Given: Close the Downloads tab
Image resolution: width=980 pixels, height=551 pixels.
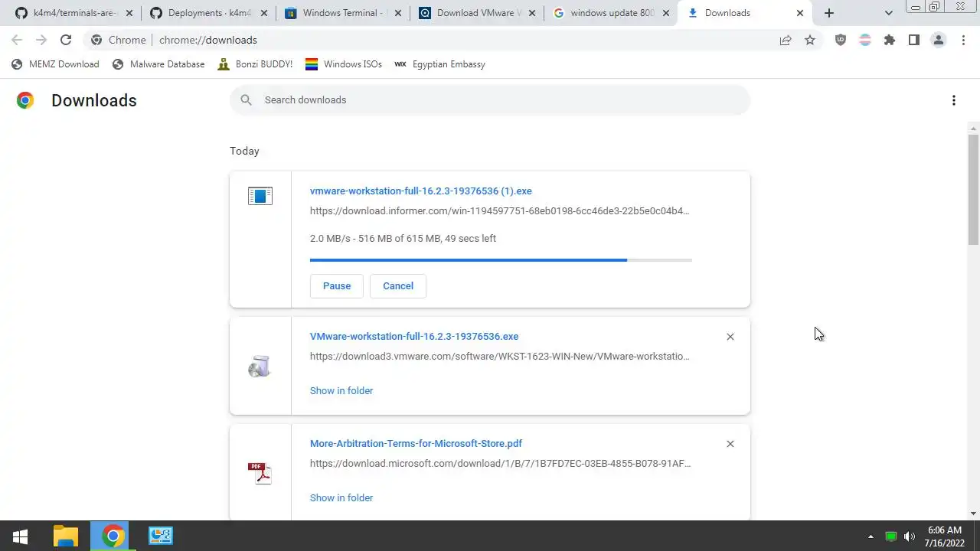Looking at the screenshot, I should pos(800,13).
